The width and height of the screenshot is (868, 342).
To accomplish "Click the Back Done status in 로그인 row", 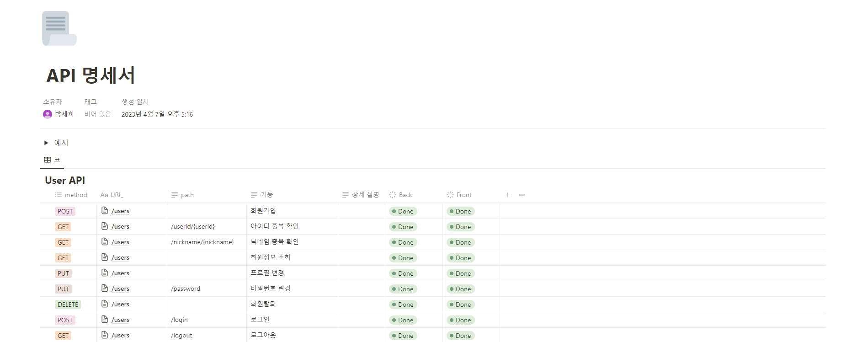I will [403, 320].
